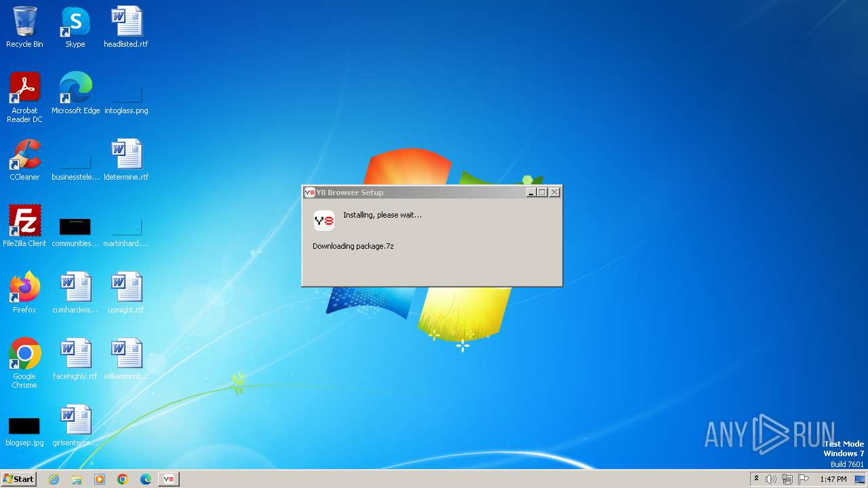This screenshot has height=488, width=868.
Task: Launch Internet Explorer from taskbar
Action: [x=54, y=479]
